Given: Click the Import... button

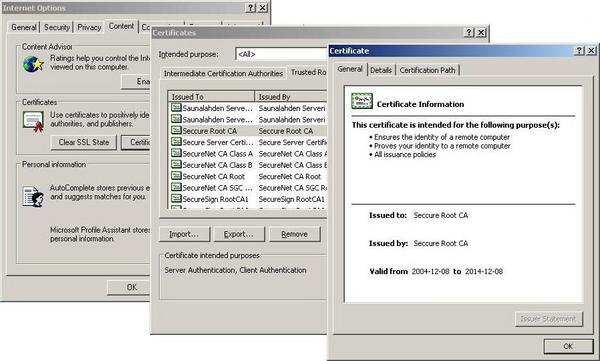Looking at the screenshot, I should pos(184,234).
